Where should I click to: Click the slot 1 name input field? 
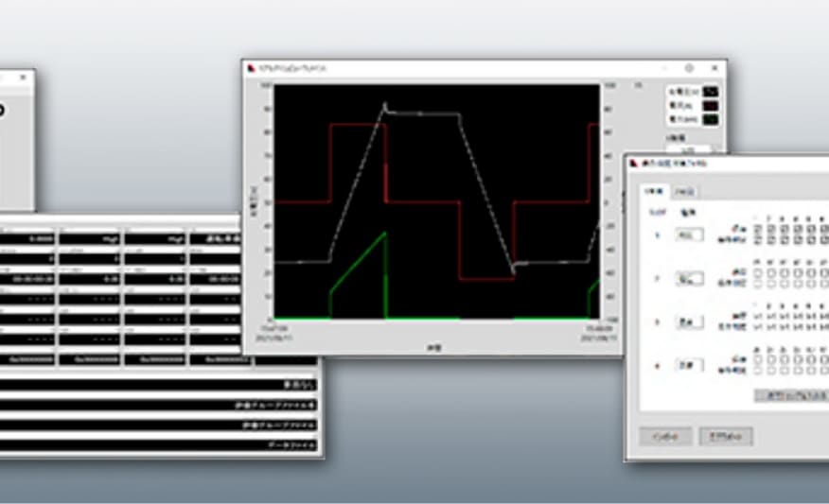pos(690,235)
